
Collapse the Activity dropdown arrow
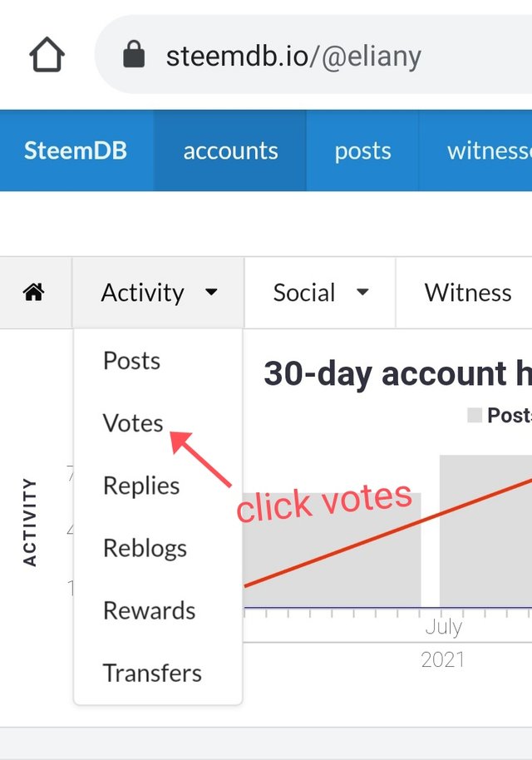click(211, 292)
